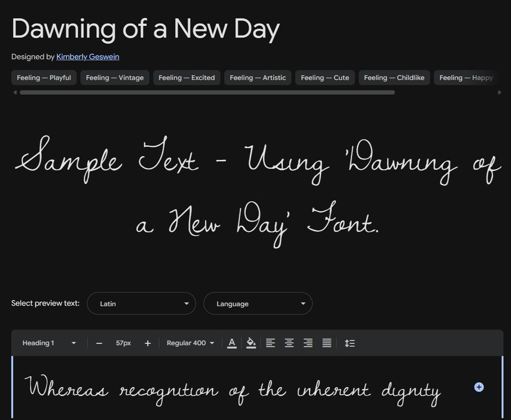The height and width of the screenshot is (420, 511).
Task: Click the 'Sample Text' font specimen
Action: [x=258, y=192]
